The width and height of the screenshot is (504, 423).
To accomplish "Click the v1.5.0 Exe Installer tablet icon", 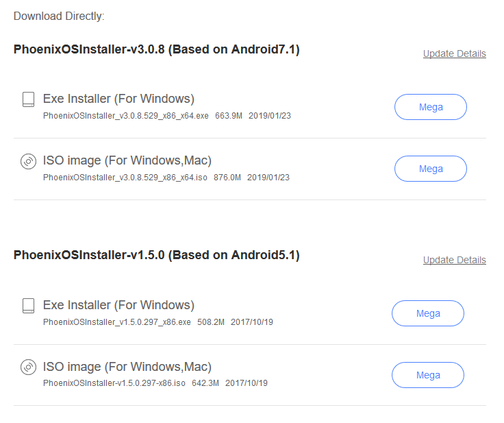I will (28, 306).
